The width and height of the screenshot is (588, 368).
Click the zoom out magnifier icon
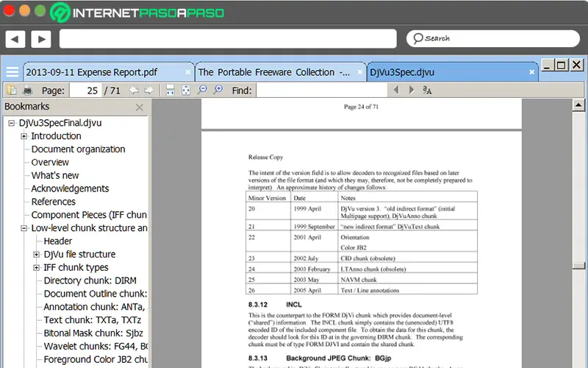(x=202, y=90)
